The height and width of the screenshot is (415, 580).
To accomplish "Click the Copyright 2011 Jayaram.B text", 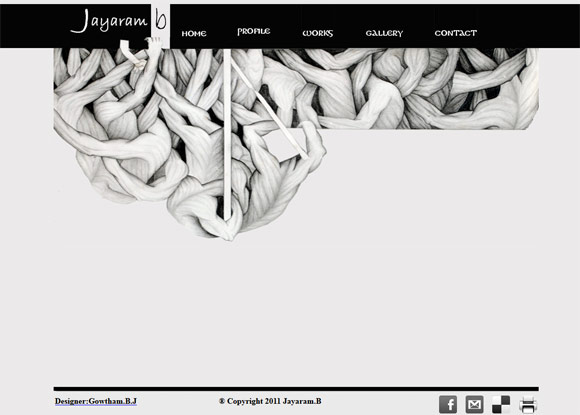I will pos(270,401).
